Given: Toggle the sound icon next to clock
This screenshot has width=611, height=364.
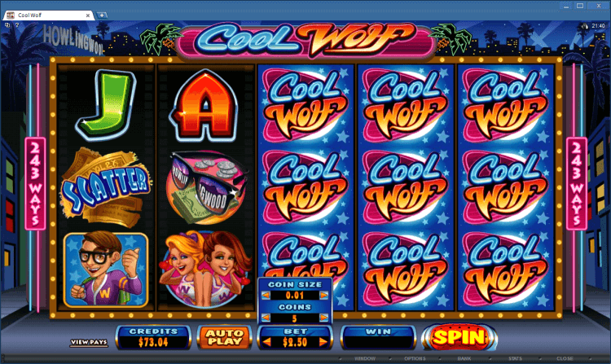Looking at the screenshot, I should point(584,26).
